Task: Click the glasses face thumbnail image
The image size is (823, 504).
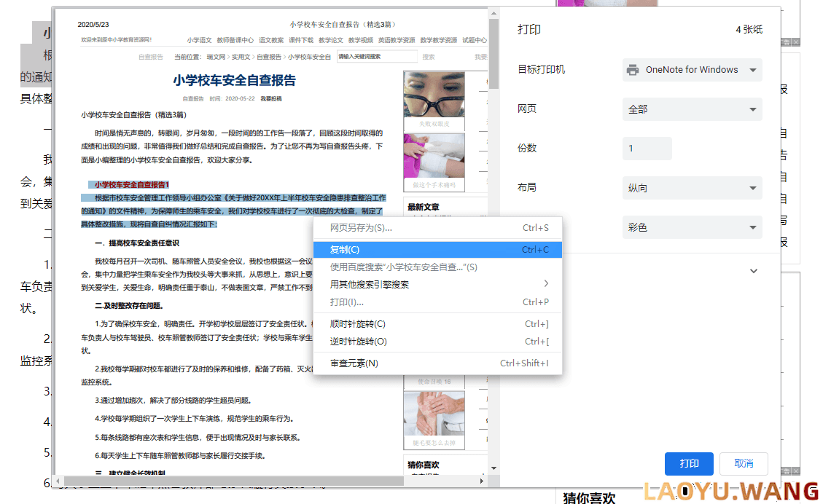Action: 434,95
